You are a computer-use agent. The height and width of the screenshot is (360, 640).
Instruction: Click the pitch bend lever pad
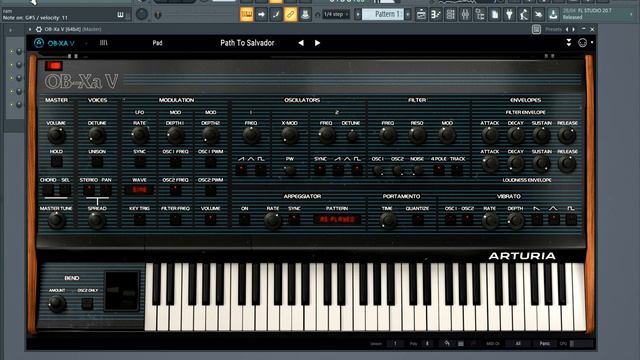pos(122,291)
